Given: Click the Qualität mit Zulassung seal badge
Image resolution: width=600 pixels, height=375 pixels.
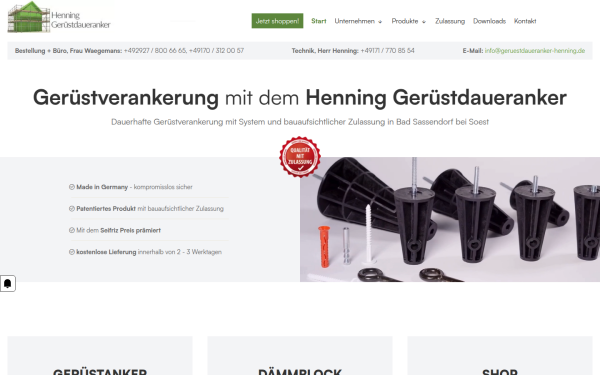Looking at the screenshot, I should pos(300,157).
